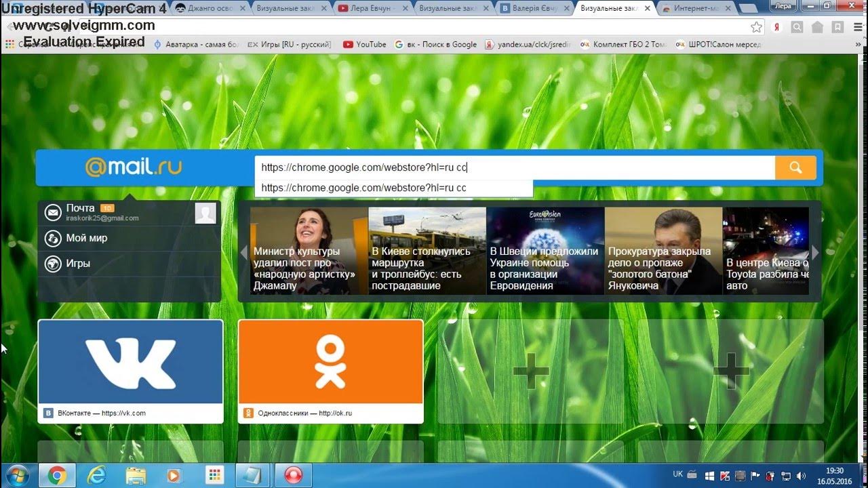
Task: Click the network tray icon
Action: [x=786, y=476]
